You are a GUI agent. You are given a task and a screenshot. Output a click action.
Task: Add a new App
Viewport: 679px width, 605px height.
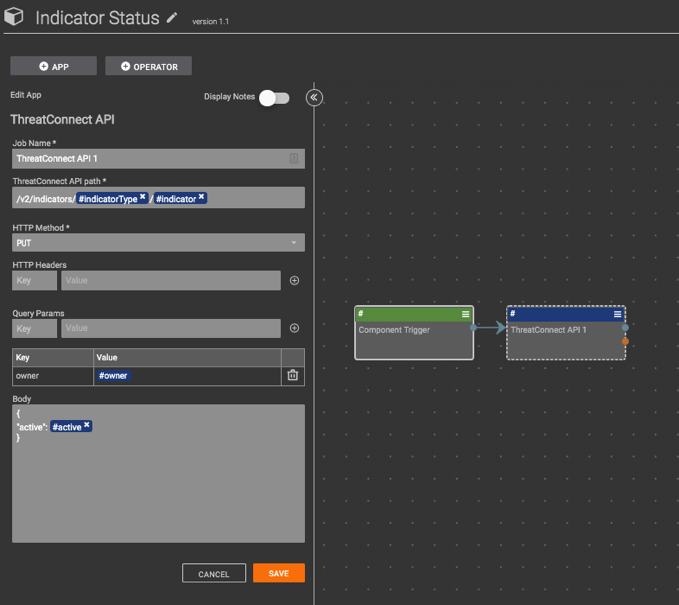54,66
